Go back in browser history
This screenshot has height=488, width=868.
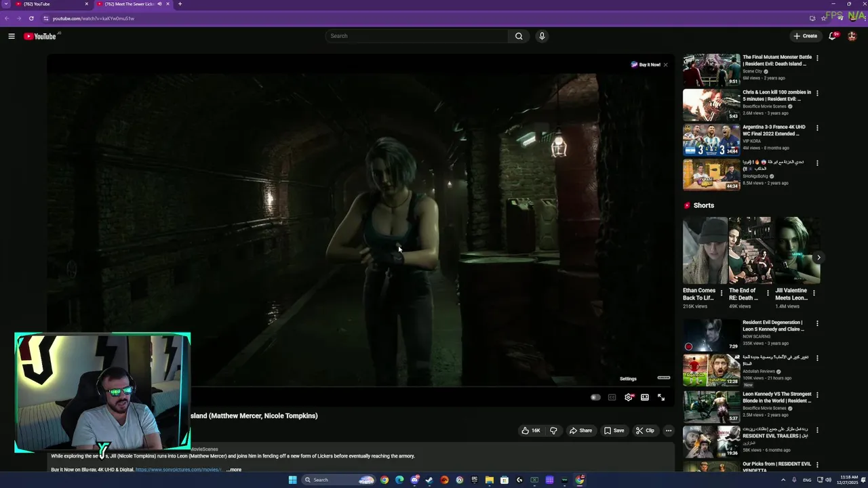click(7, 18)
